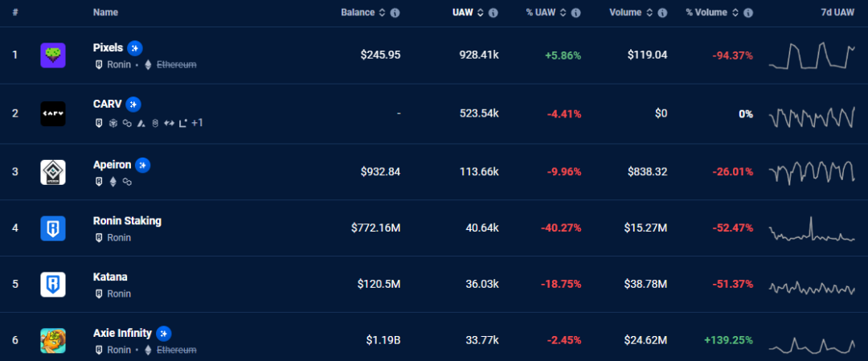868x361 pixels.
Task: Expand the +1 more chains in CARV row
Action: (x=197, y=123)
